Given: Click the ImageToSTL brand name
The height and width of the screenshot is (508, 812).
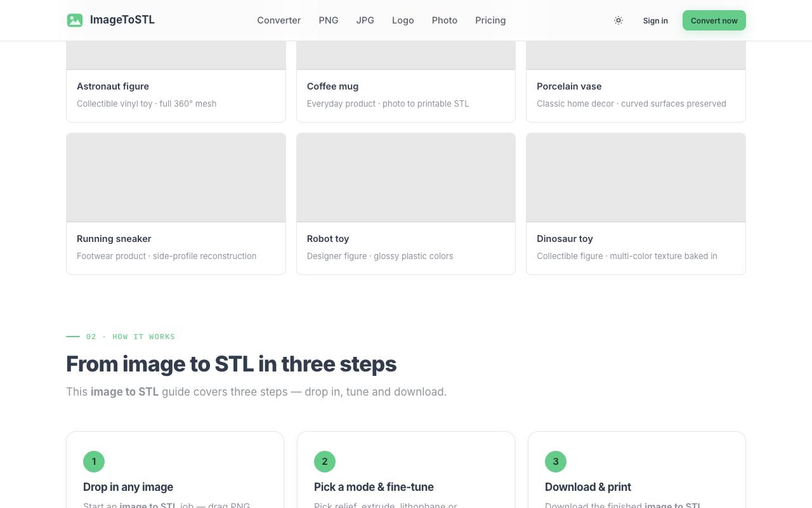Looking at the screenshot, I should tap(122, 20).
